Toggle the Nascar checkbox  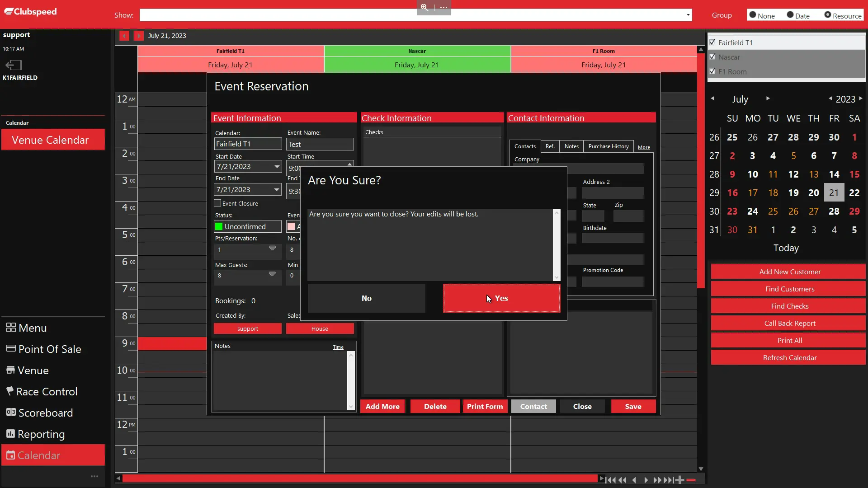(x=712, y=56)
